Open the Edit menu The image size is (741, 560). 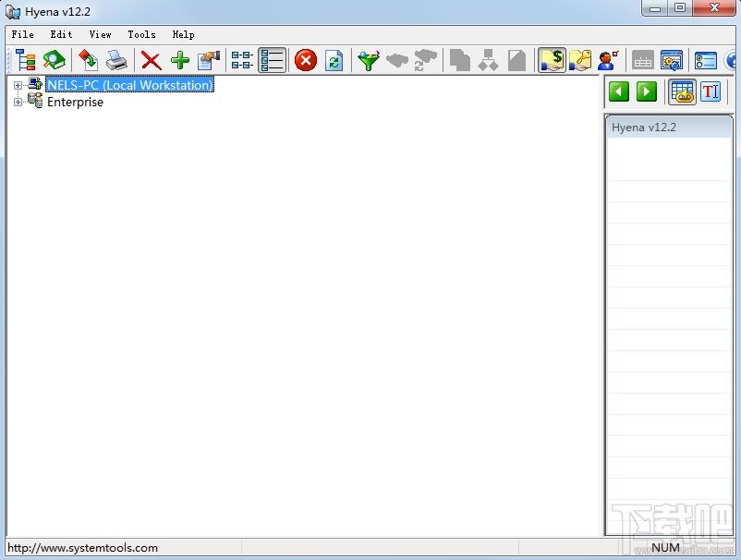point(61,34)
